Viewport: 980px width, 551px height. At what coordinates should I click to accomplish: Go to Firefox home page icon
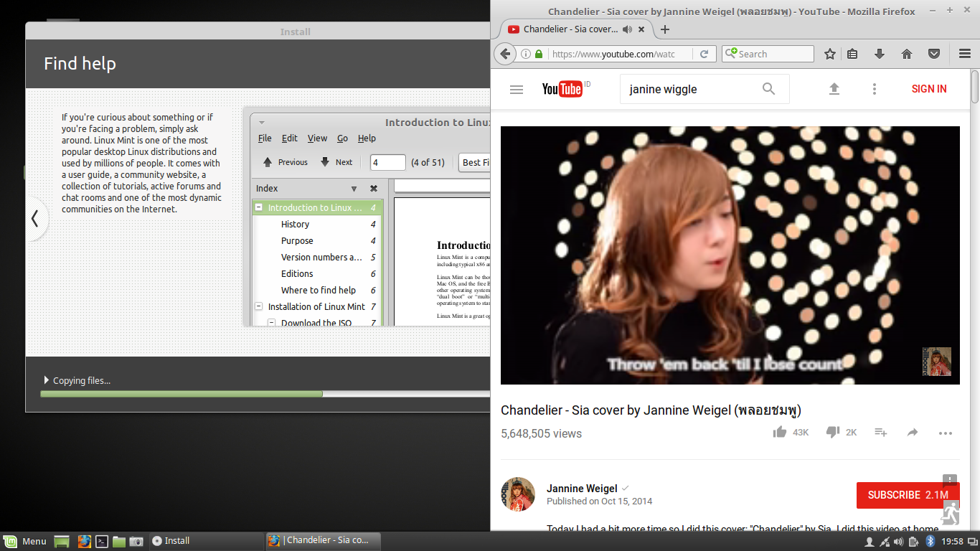click(907, 54)
